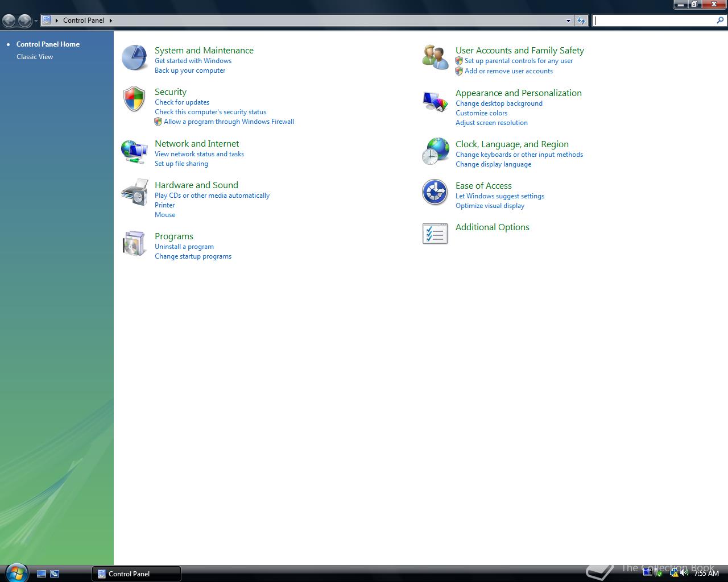Open the Security heading link
This screenshot has height=582, width=728.
171,92
